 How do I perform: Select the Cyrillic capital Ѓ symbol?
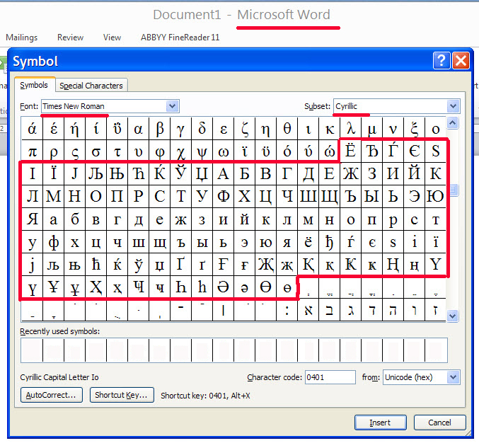(x=393, y=151)
